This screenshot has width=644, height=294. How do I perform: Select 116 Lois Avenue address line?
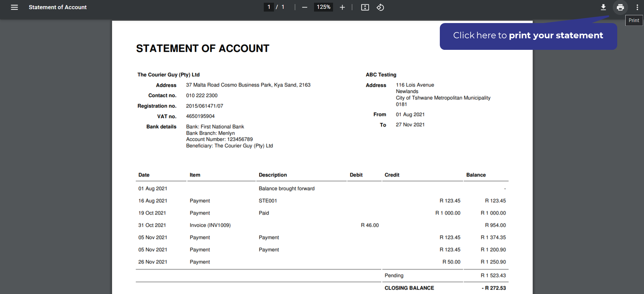[415, 85]
